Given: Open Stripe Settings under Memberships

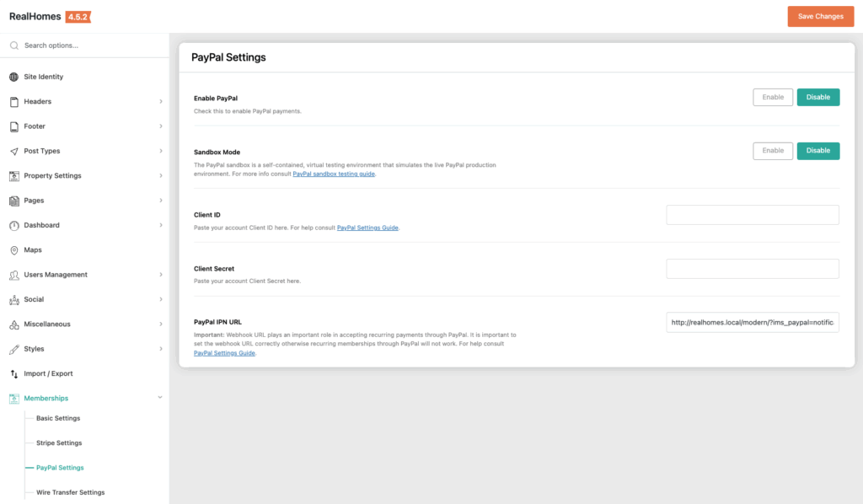Looking at the screenshot, I should [58, 442].
